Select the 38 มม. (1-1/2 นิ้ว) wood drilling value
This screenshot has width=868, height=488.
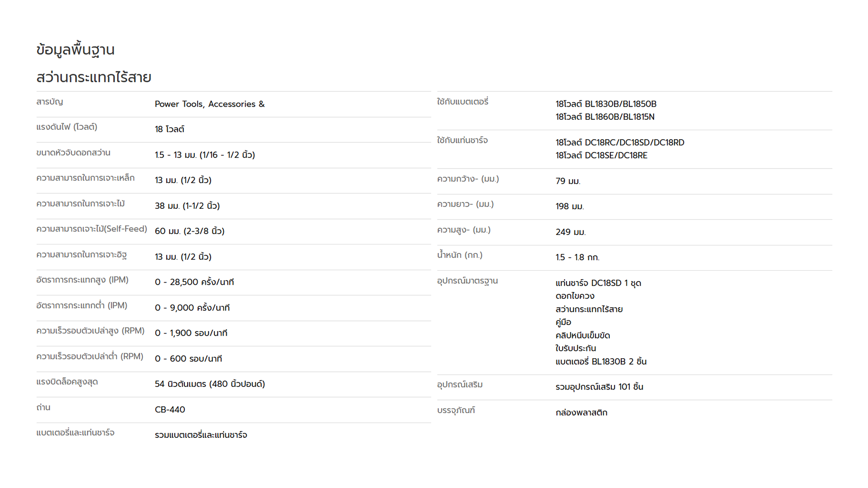click(x=187, y=206)
